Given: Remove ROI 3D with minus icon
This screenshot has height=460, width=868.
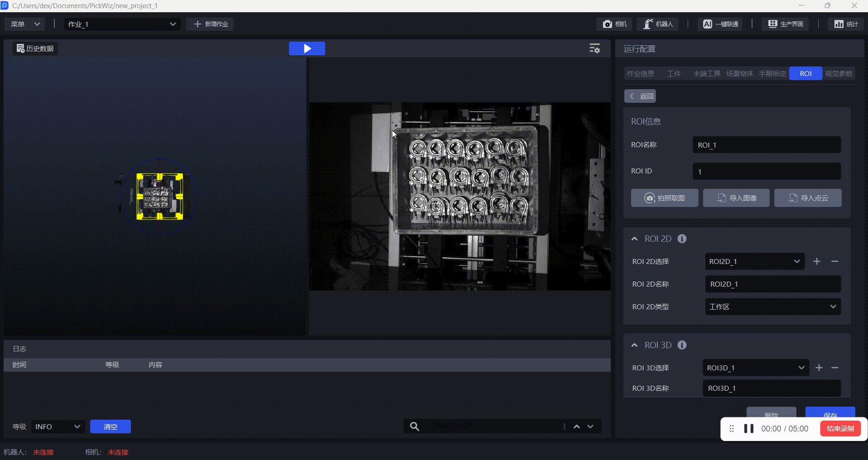Looking at the screenshot, I should click(x=835, y=368).
